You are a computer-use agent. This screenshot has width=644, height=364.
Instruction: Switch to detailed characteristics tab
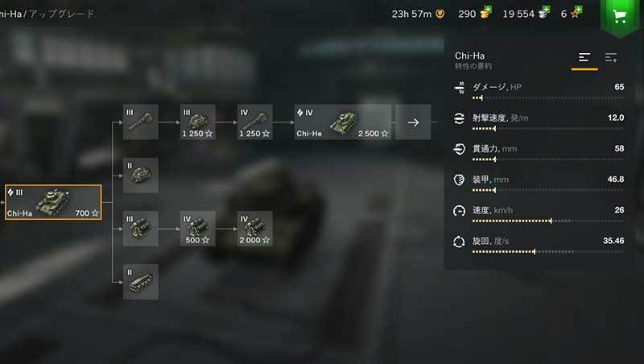[611, 58]
